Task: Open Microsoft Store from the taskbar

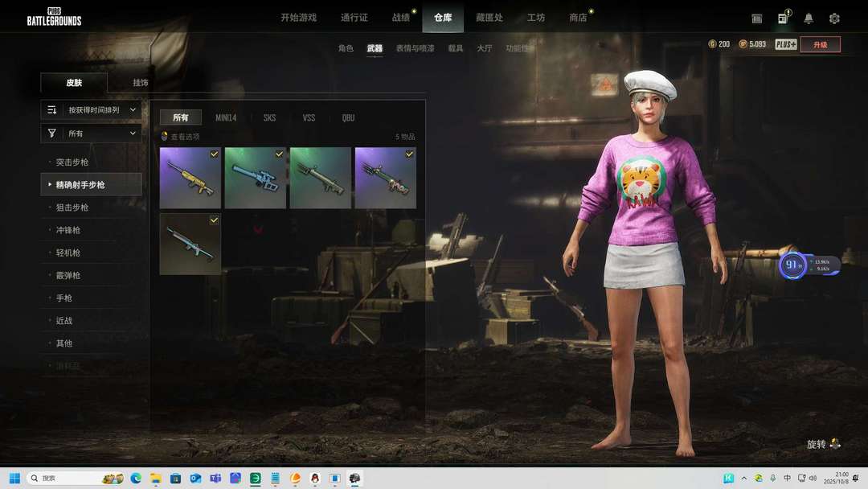Action: [175, 478]
